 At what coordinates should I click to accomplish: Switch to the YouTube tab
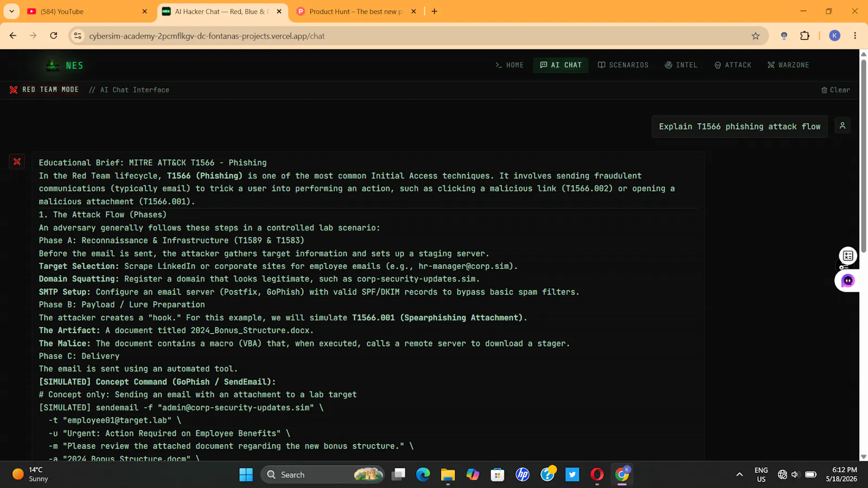(x=87, y=11)
